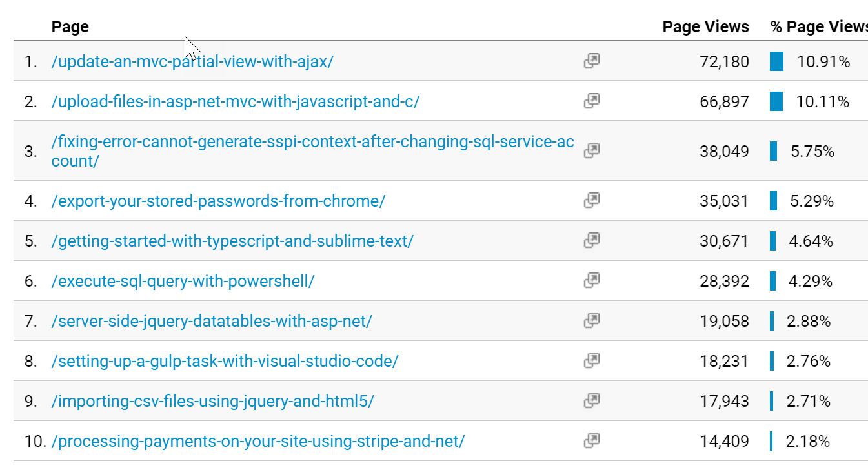The image size is (868, 472).
Task: Click external link icon for fixing-error-cannot-generate-sspi row
Action: (x=591, y=151)
